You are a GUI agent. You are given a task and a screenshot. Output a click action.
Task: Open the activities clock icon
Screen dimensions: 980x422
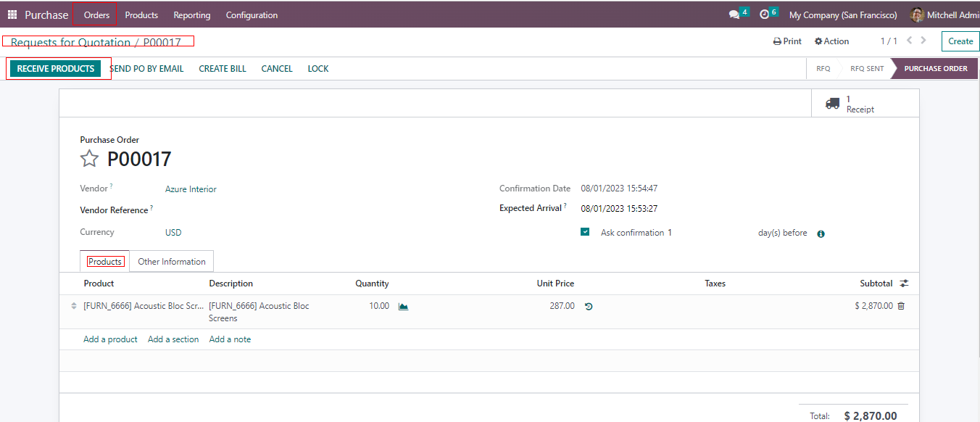pos(764,15)
